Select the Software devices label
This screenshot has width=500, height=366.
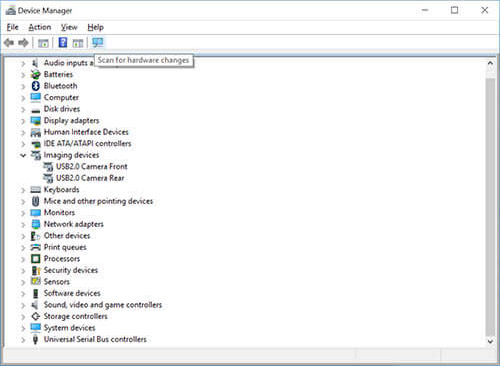[x=72, y=293]
